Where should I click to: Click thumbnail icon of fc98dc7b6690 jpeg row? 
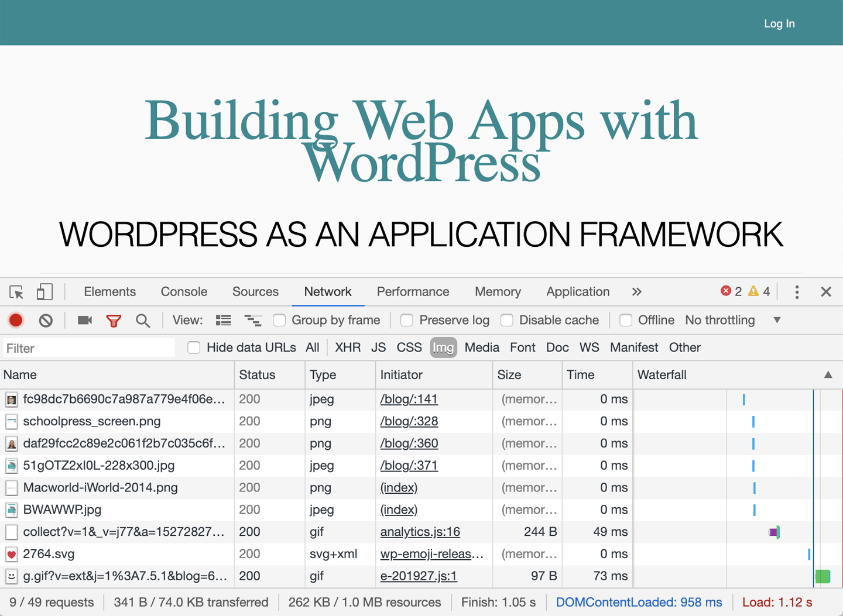(x=11, y=400)
